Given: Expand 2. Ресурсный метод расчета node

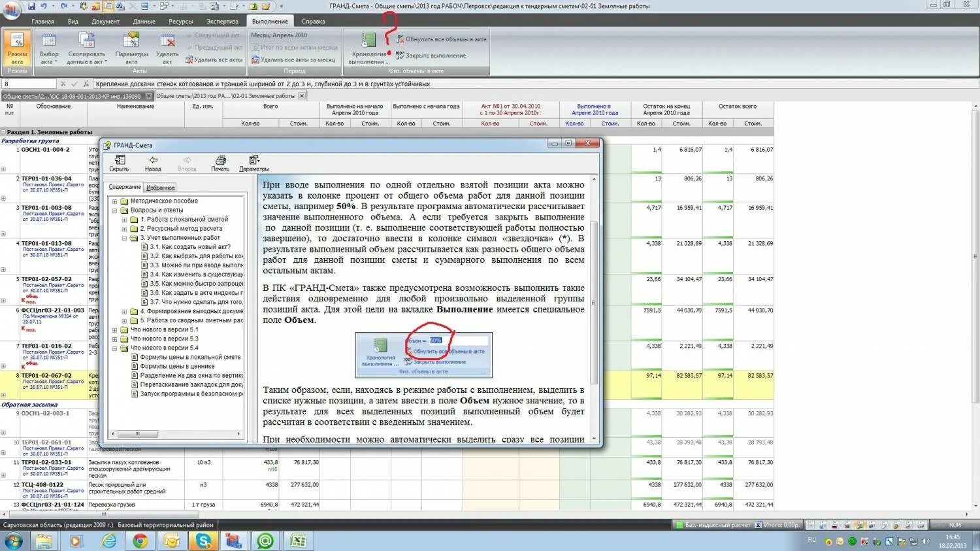Looking at the screenshot, I should 124,229.
